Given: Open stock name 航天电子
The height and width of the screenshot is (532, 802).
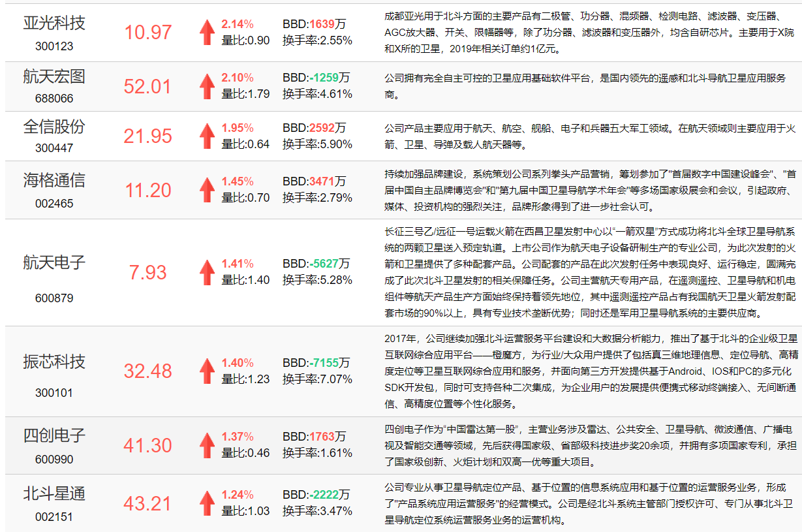Looking at the screenshot, I should [x=54, y=263].
